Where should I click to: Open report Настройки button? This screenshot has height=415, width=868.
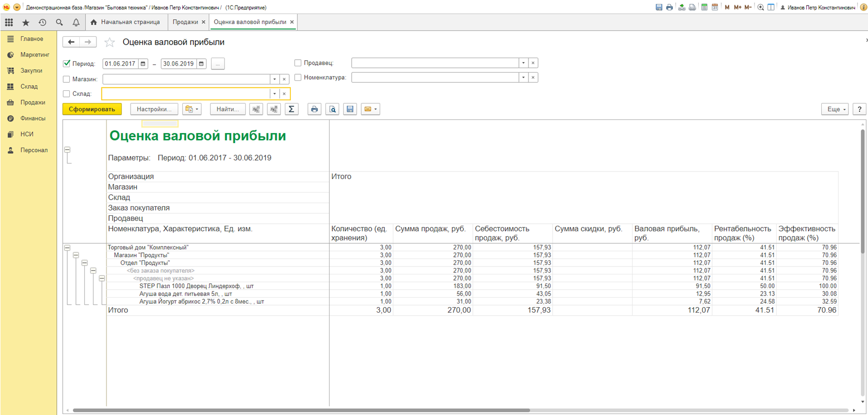click(154, 109)
